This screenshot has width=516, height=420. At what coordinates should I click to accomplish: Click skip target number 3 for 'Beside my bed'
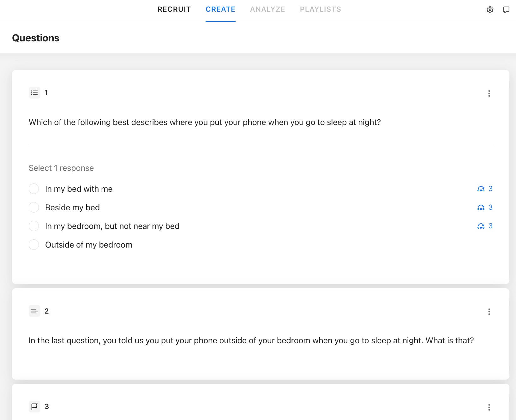[x=490, y=207]
